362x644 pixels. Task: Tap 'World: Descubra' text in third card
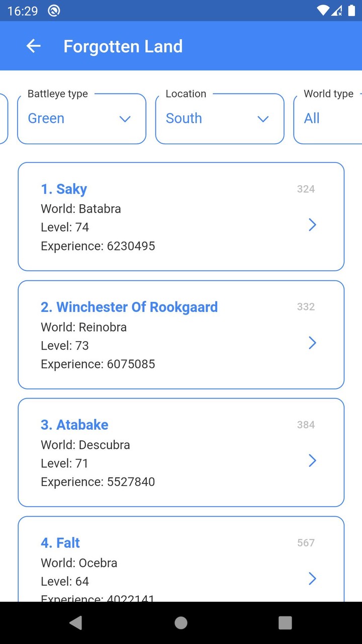(x=85, y=445)
